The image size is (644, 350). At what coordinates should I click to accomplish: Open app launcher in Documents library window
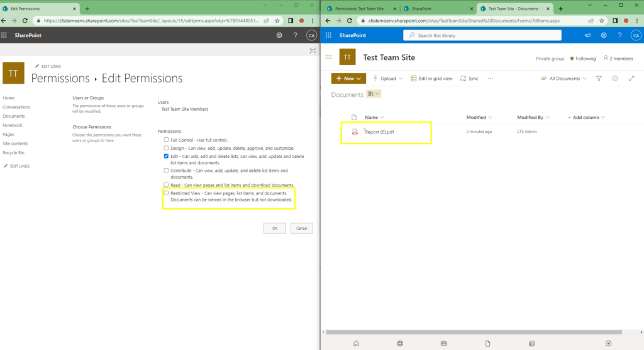[x=328, y=35]
